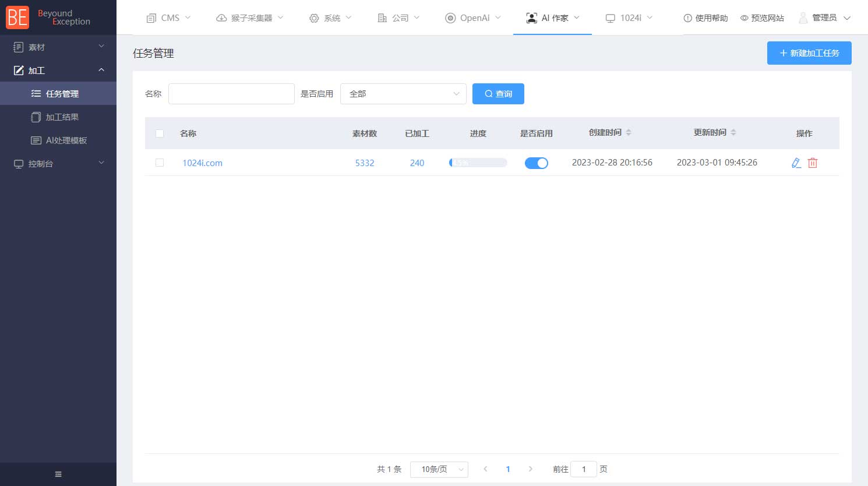Click the progress bar of 1024i.com task
This screenshot has width=868, height=486.
pyautogui.click(x=478, y=163)
